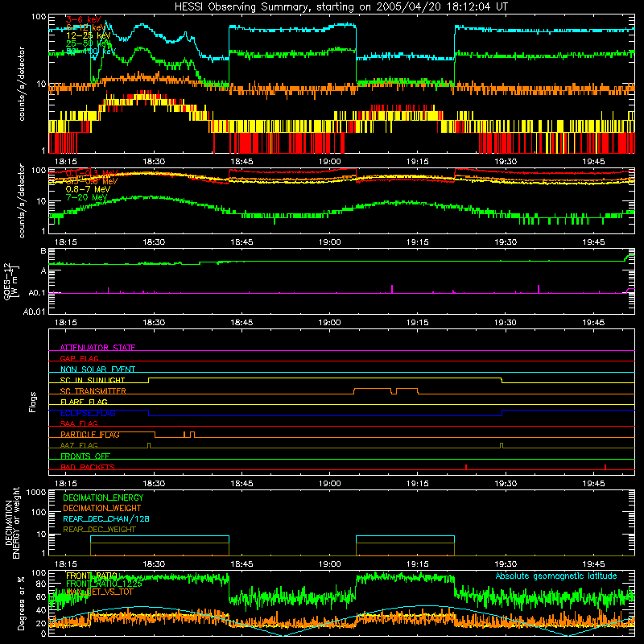
Task: Click the 19:00 tick under the MeV panel
Action: tap(330, 242)
